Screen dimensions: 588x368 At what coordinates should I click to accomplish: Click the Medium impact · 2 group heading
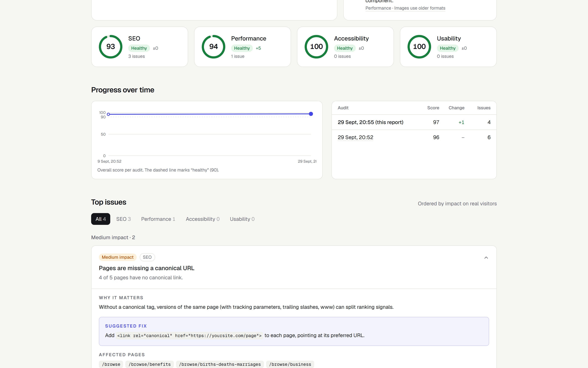pyautogui.click(x=113, y=238)
